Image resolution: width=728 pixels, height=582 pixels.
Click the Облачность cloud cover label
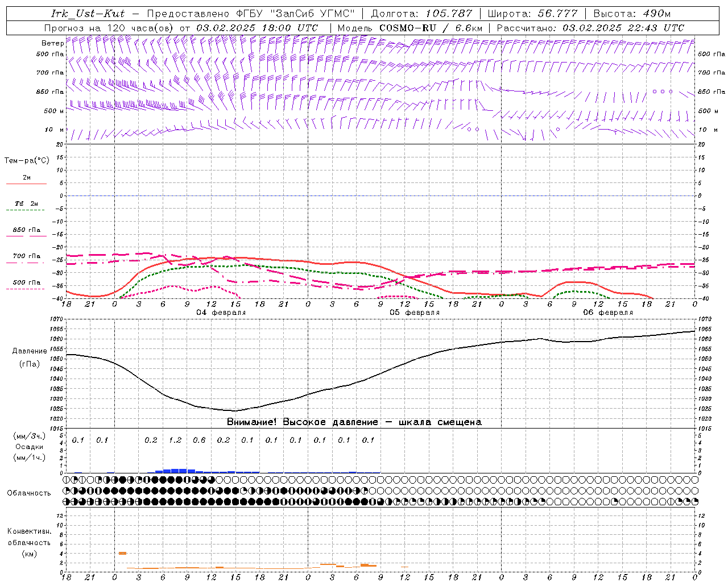(x=29, y=493)
